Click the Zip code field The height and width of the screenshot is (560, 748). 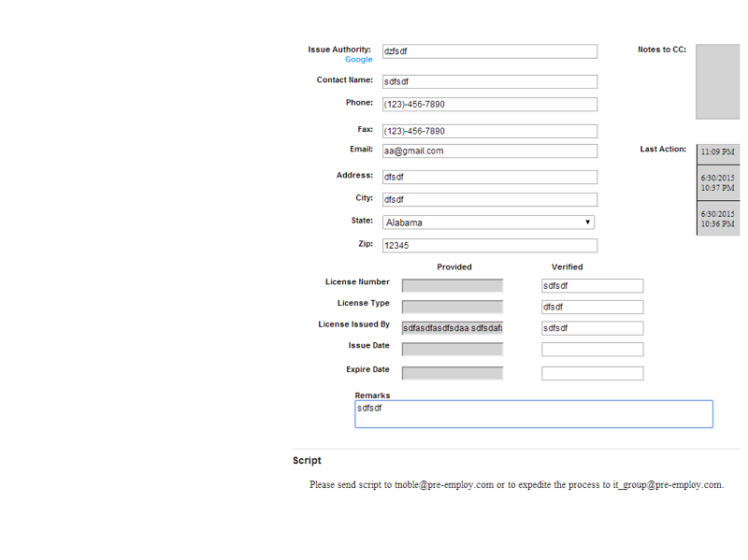pyautogui.click(x=489, y=246)
